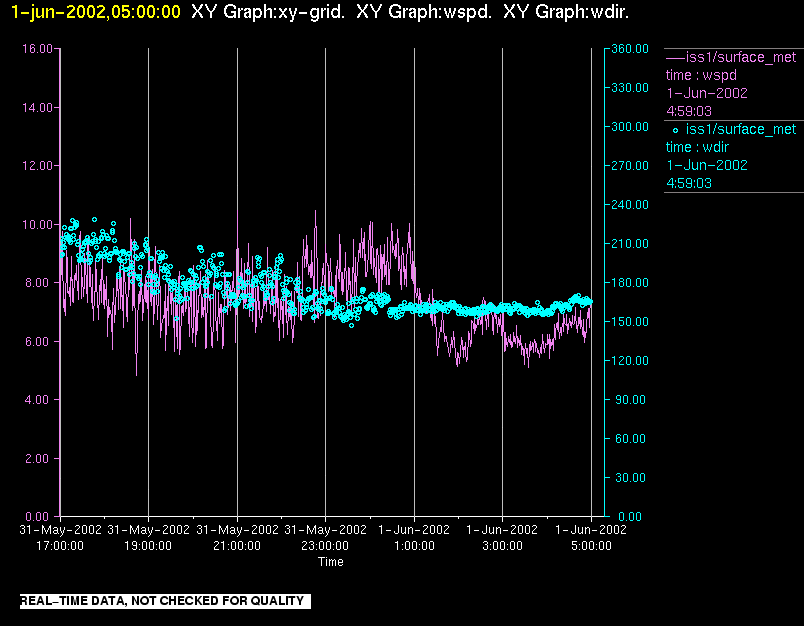Click the wspd pink line legend marker
Image resolution: width=804 pixels, height=626 pixels.
pyautogui.click(x=675, y=57)
